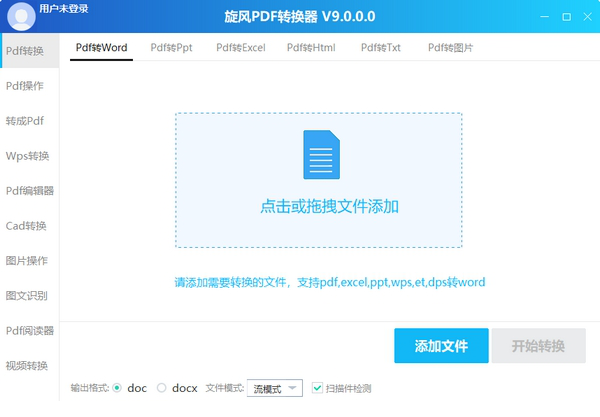Select the doc output format radio
This screenshot has height=417, width=600.
117,388
